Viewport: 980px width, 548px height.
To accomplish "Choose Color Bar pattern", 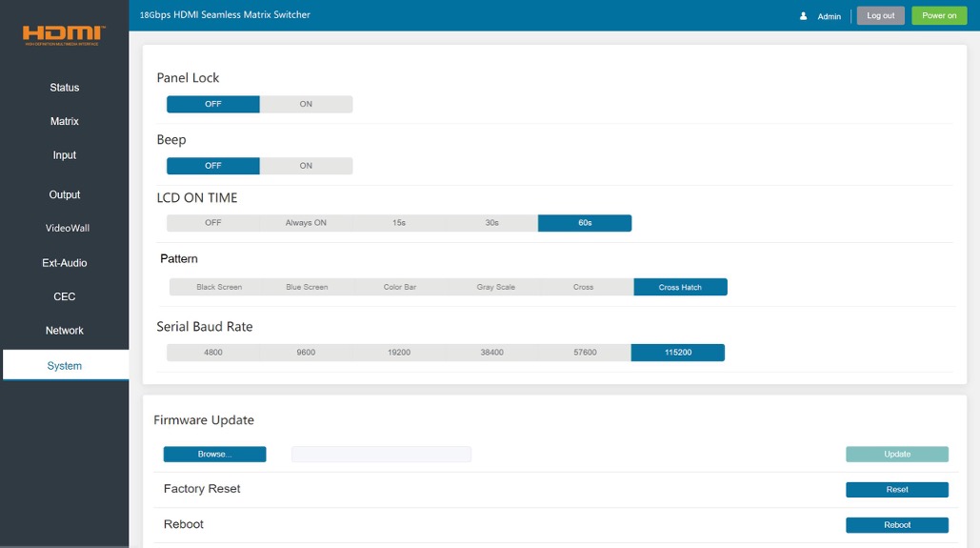I will 400,287.
